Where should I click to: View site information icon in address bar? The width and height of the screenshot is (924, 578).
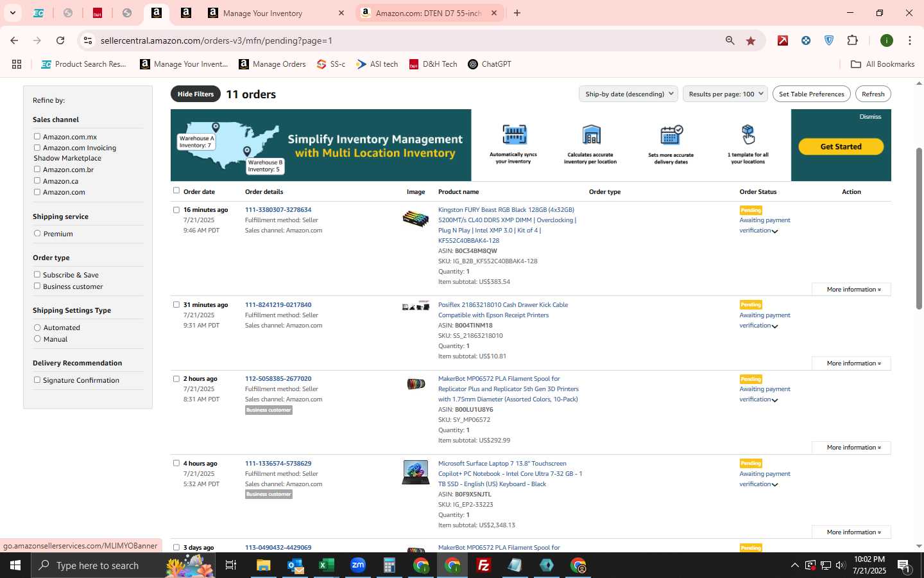(88, 40)
